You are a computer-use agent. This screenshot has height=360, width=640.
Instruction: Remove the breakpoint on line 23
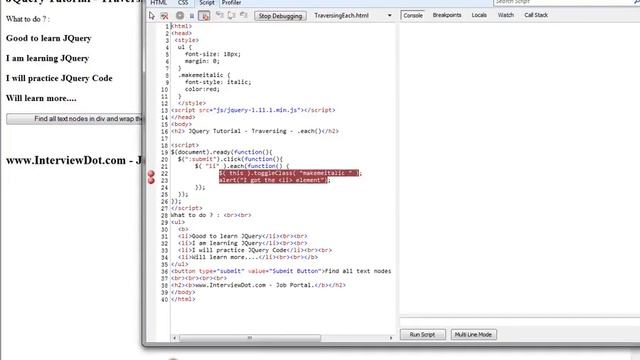coord(151,180)
